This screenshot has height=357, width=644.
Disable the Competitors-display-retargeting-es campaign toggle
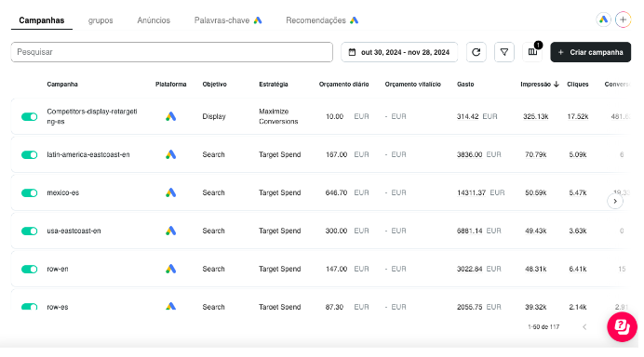tap(29, 117)
